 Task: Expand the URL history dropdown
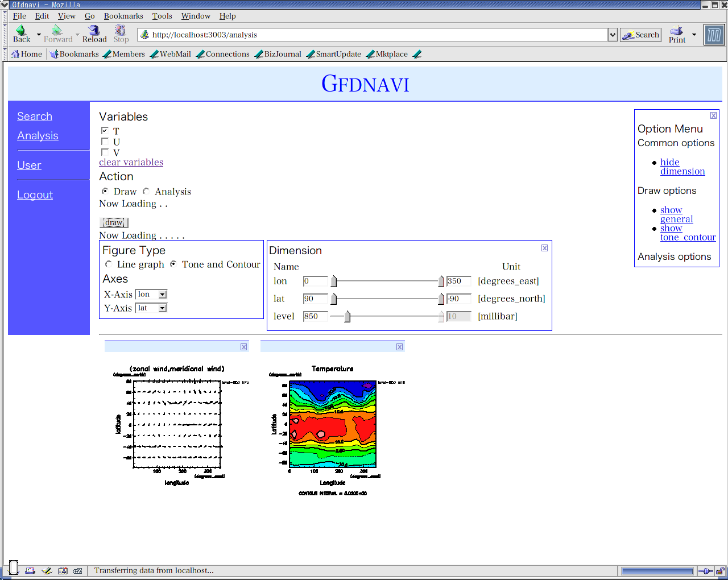click(613, 35)
